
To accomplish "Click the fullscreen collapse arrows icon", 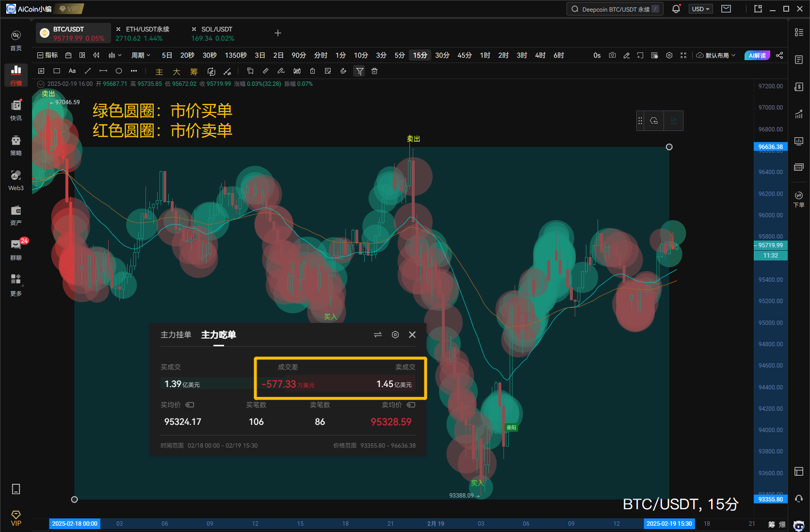I will (683, 55).
